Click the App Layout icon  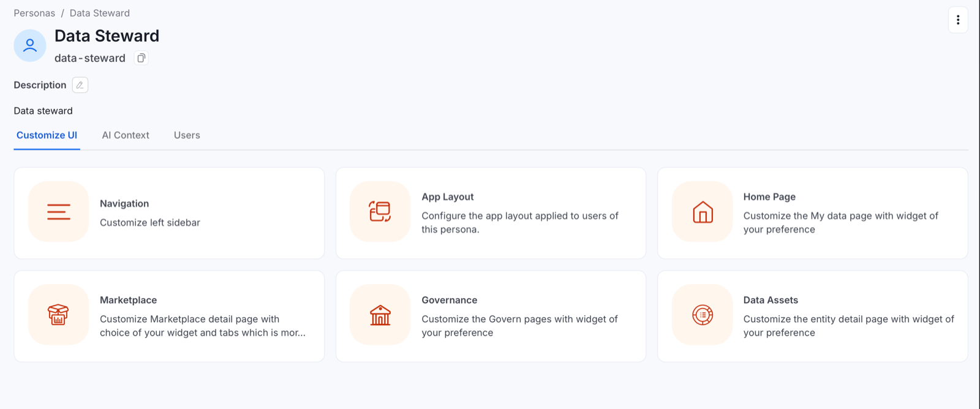click(x=380, y=212)
